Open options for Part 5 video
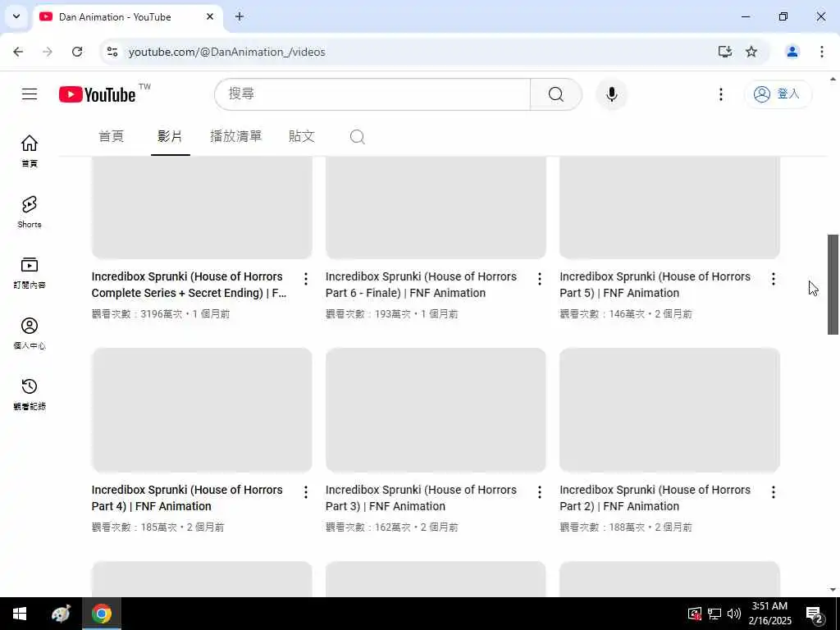This screenshot has height=630, width=840. [773, 279]
